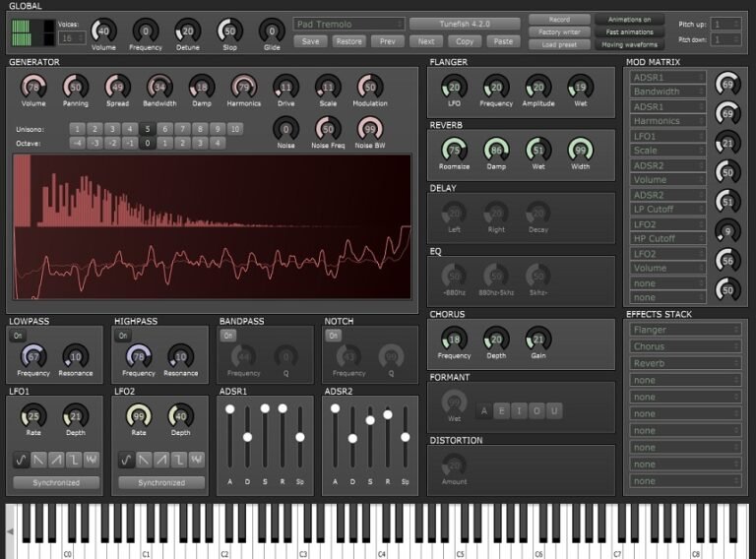This screenshot has height=559, width=756.
Task: Click the Save preset button
Action: click(310, 41)
